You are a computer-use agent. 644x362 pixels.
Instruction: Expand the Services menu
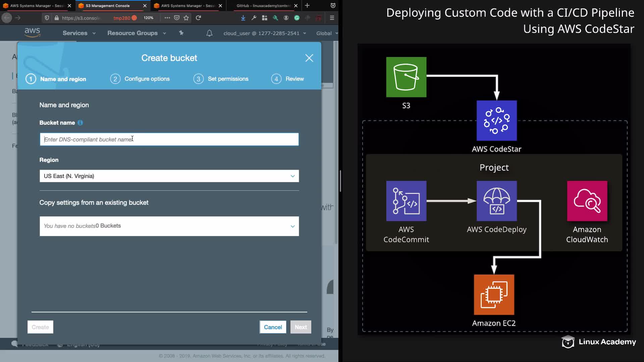[79, 33]
